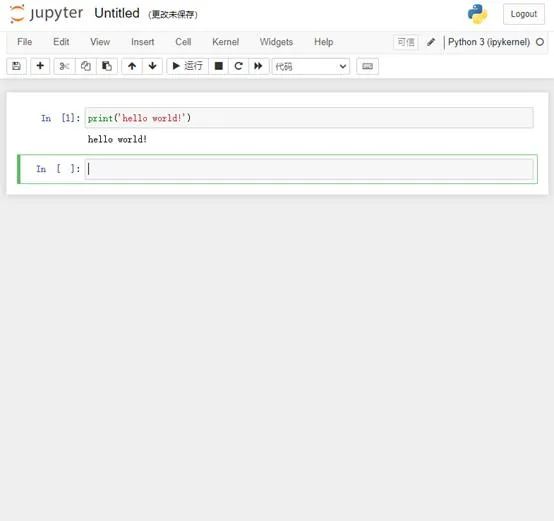Viewport: 554px width, 521px height.
Task: Restart and run all fast-forward icon
Action: pyautogui.click(x=259, y=66)
